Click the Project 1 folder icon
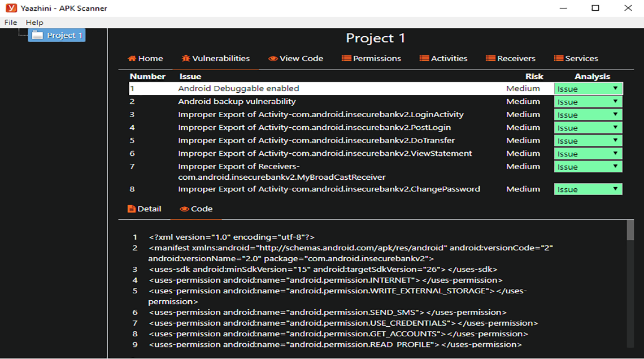644x359 pixels. click(x=37, y=36)
